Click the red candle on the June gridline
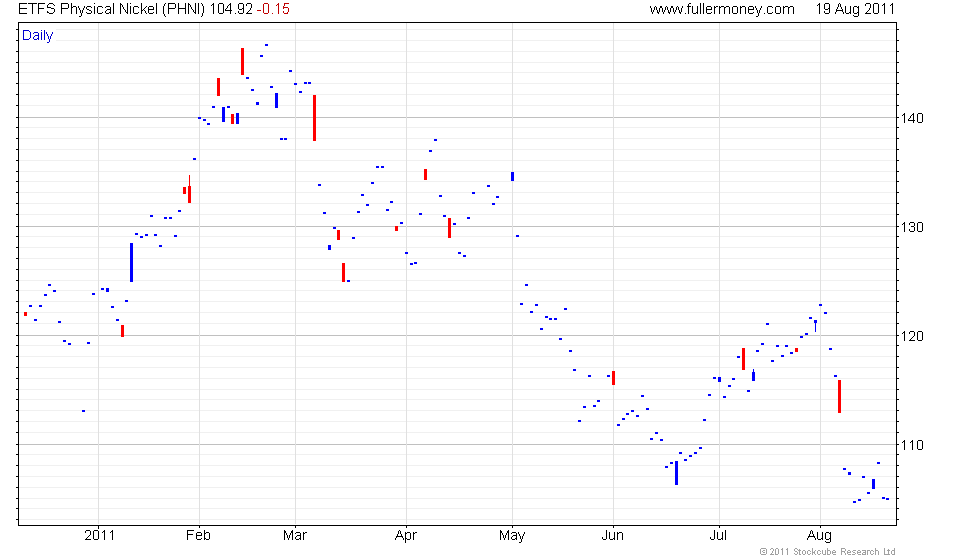 coord(614,378)
